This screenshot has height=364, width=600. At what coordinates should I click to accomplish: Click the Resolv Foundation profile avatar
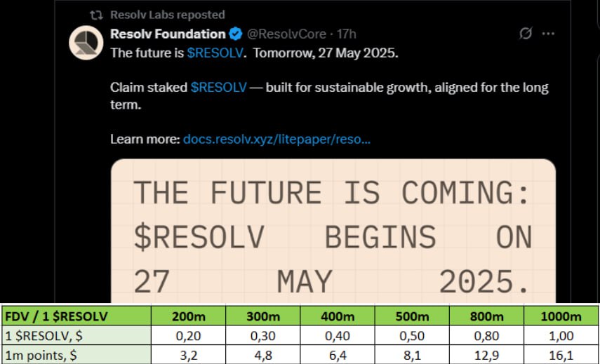(x=86, y=43)
